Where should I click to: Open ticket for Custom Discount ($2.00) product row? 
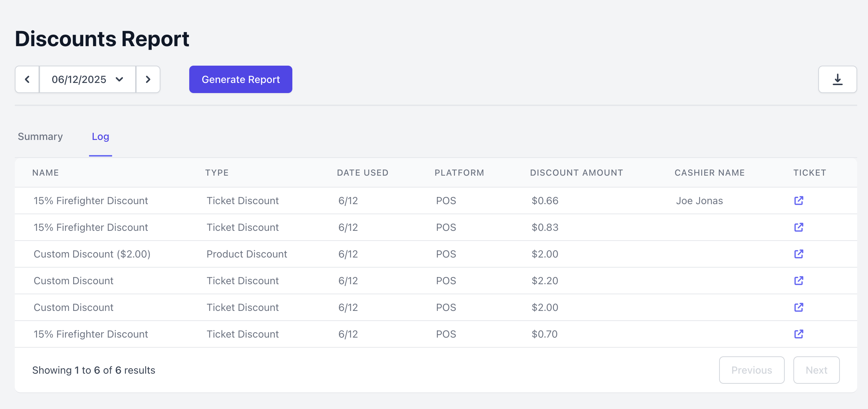pos(799,254)
